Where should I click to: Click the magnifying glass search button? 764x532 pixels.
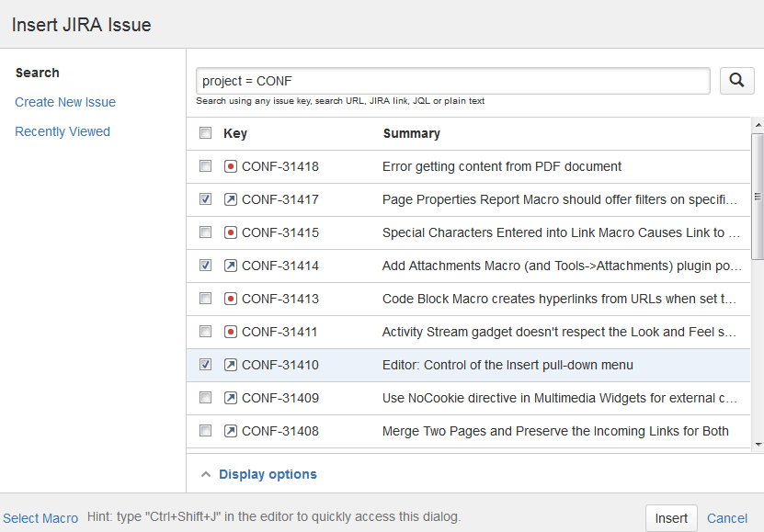coord(736,81)
